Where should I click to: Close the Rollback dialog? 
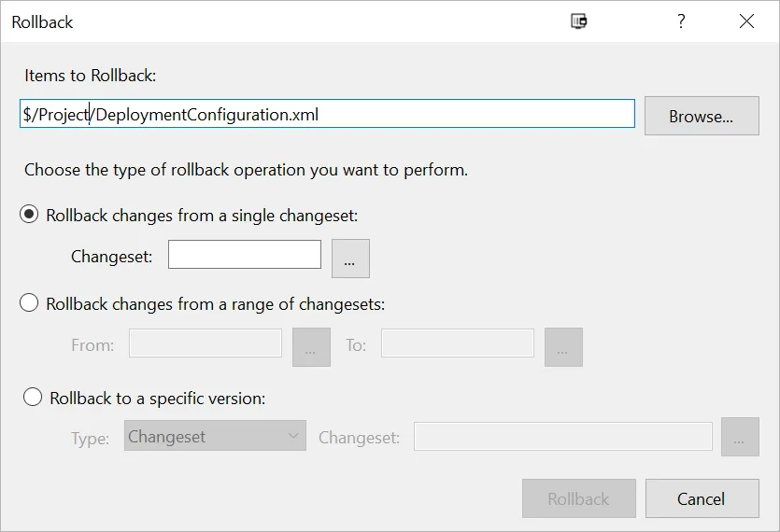point(746,21)
